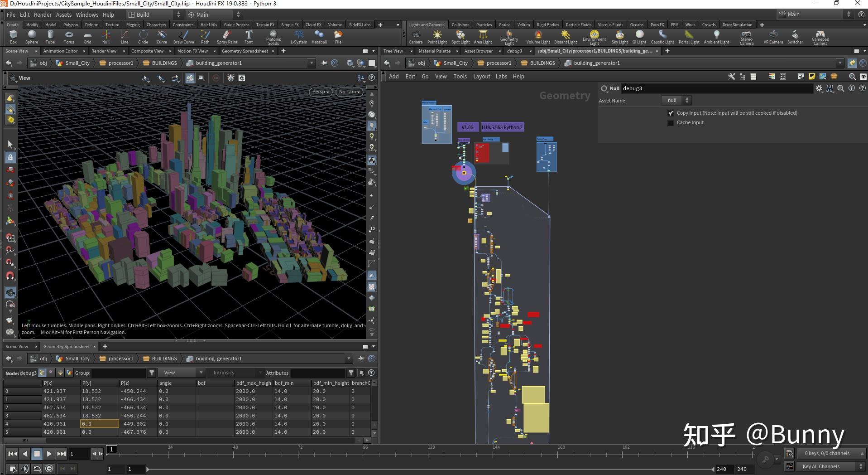Open the Persp viewport dropdown
The width and height of the screenshot is (868, 475).
pyautogui.click(x=320, y=92)
